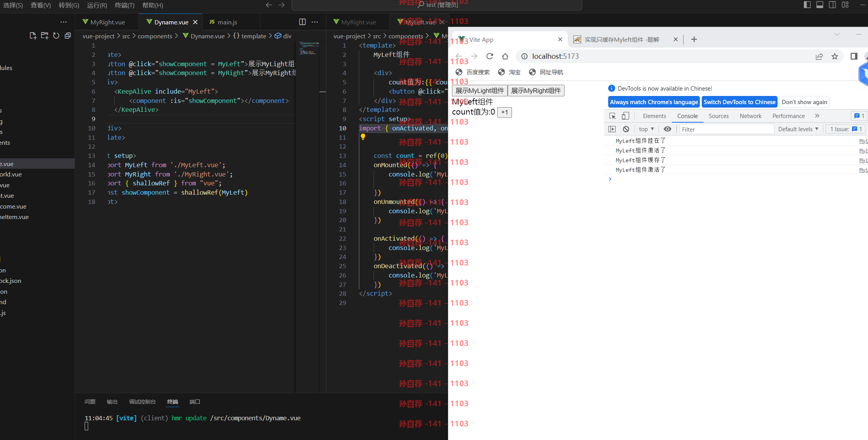Open customize layout icon in VS Code
Viewport: 868px width, 440px height.
845,5
